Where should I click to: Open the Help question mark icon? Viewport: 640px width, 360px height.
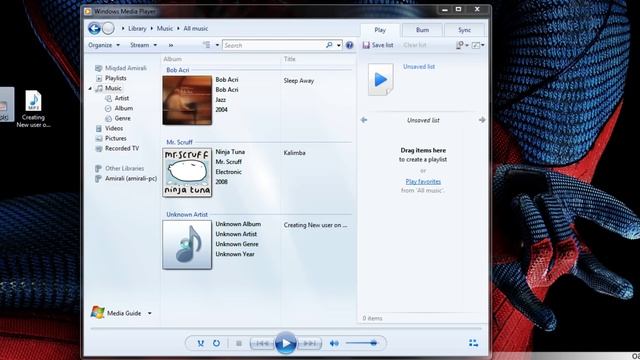[x=349, y=45]
